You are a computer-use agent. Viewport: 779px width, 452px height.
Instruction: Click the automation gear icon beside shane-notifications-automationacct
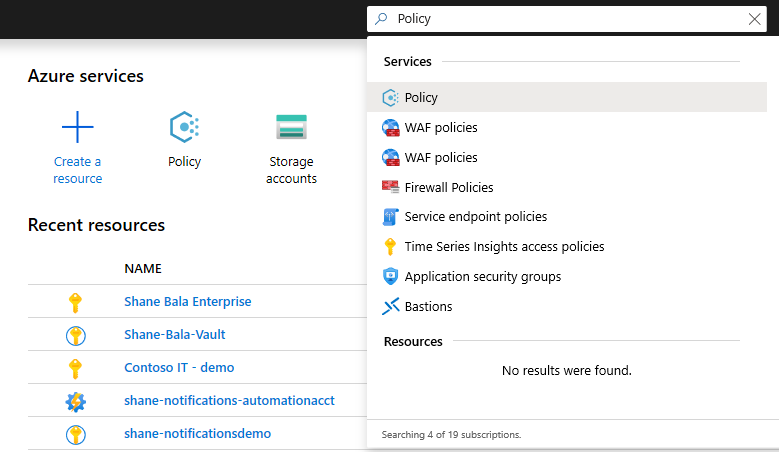point(76,402)
